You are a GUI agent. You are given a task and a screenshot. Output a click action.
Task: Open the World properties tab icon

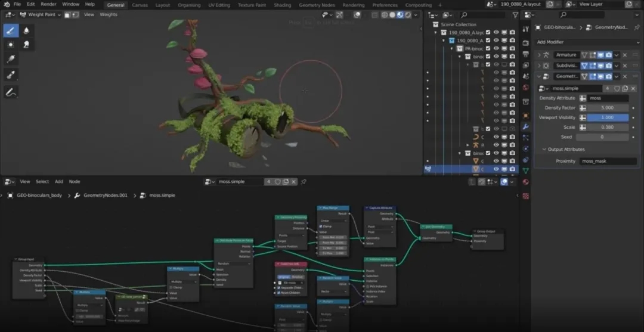[526, 88]
